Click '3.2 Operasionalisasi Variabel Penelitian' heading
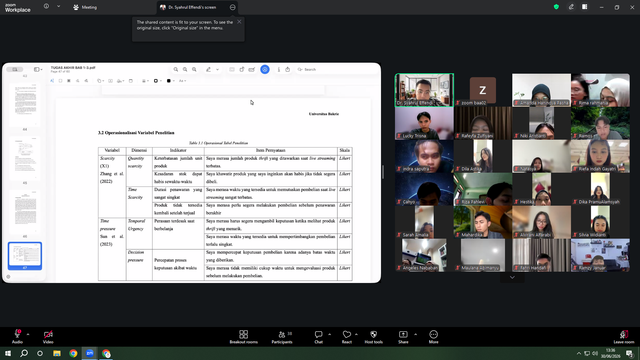Image resolution: width=640 pixels, height=360 pixels. pyautogui.click(x=136, y=133)
